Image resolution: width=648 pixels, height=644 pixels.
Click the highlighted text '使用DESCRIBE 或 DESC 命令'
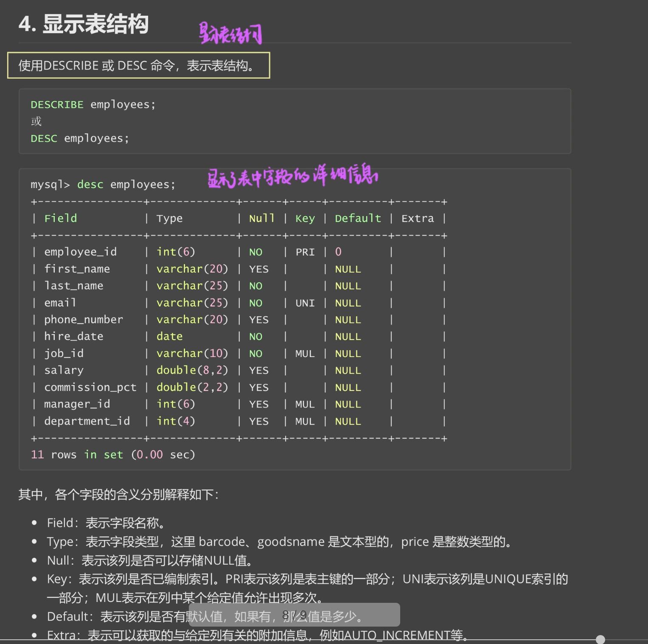click(96, 65)
